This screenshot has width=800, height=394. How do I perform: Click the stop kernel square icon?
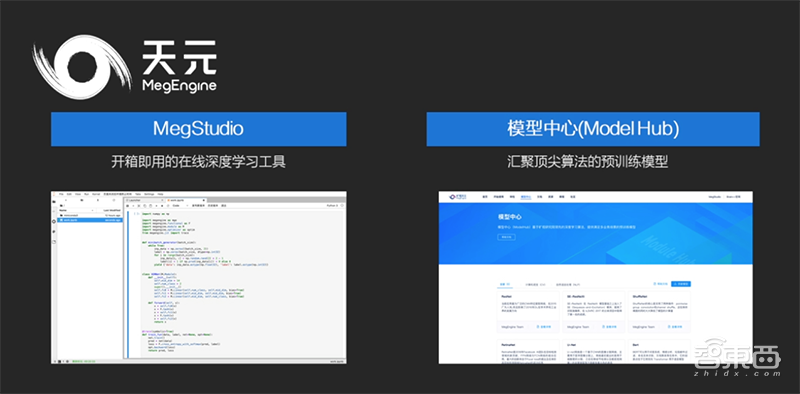click(162, 206)
